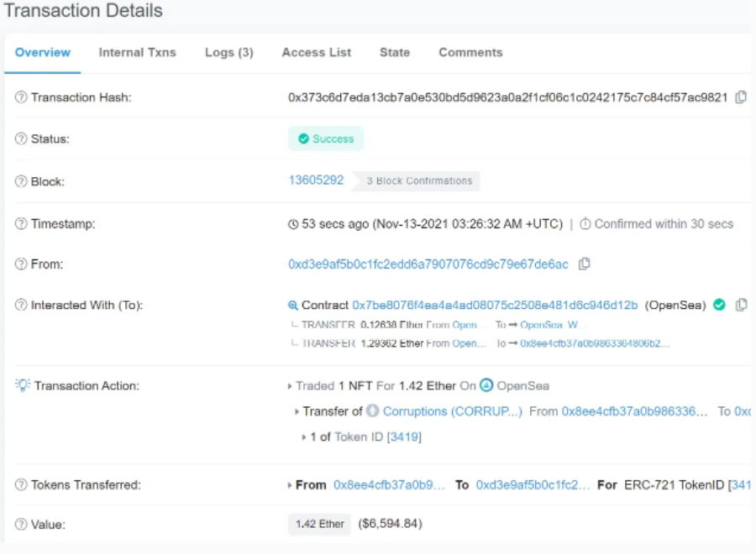Click help icon next to Value
The width and height of the screenshot is (756, 554).
click(x=21, y=524)
